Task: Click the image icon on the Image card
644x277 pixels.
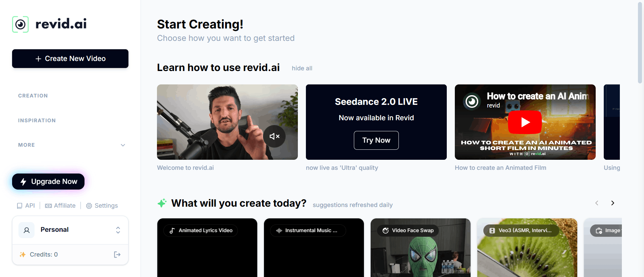Action: [x=599, y=230]
